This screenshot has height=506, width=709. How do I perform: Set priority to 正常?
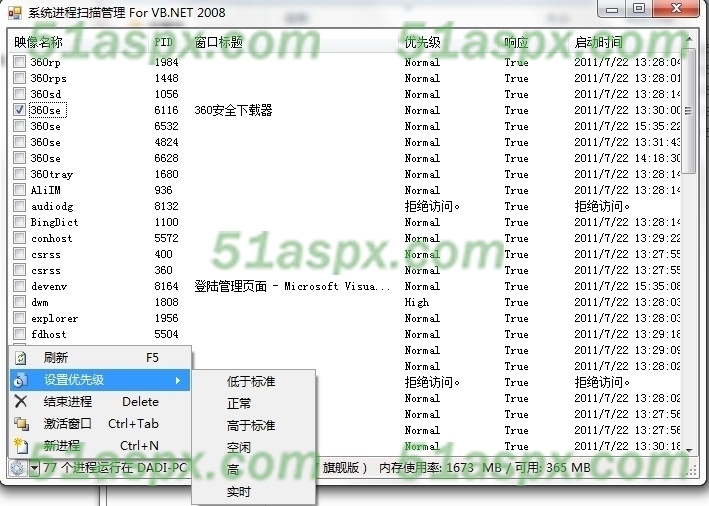(253, 403)
